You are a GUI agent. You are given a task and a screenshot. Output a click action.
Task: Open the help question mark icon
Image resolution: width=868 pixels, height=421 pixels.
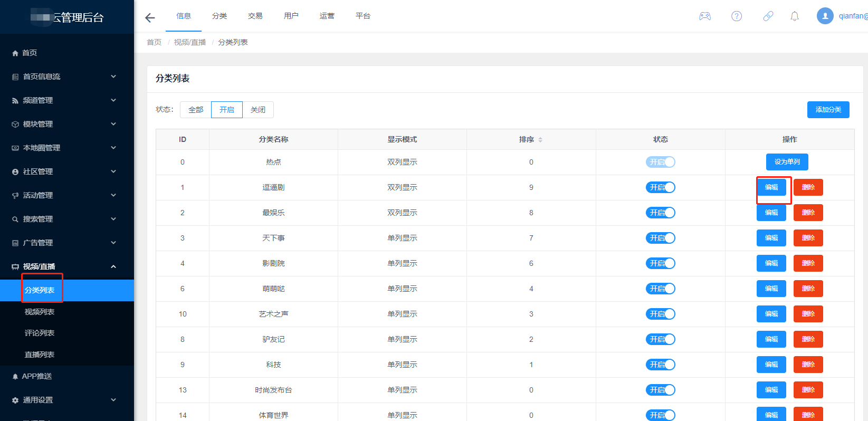point(737,16)
